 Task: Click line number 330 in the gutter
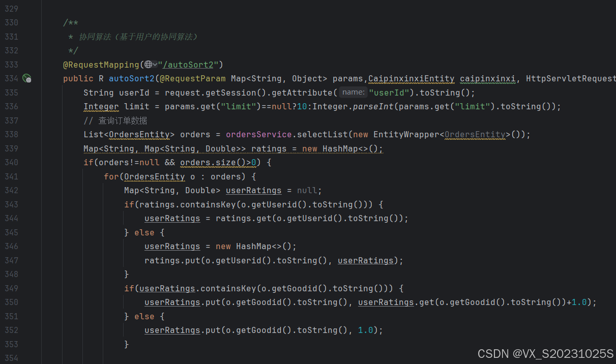(x=11, y=22)
